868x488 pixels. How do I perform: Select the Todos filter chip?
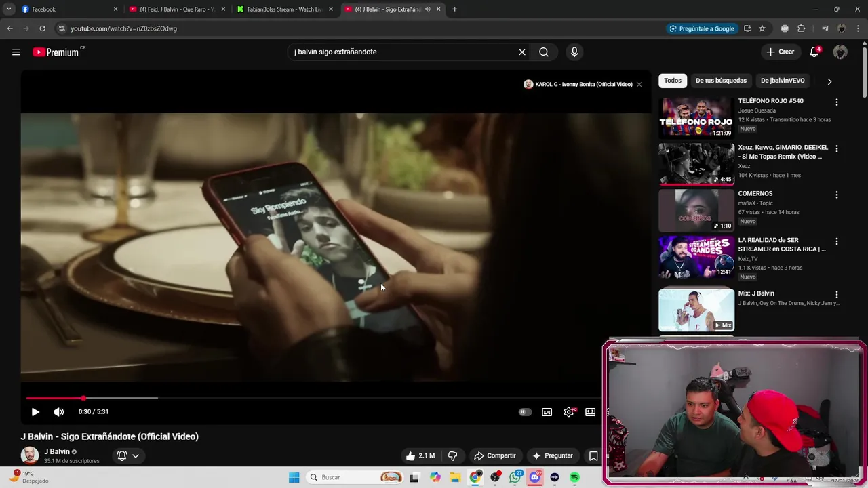673,81
